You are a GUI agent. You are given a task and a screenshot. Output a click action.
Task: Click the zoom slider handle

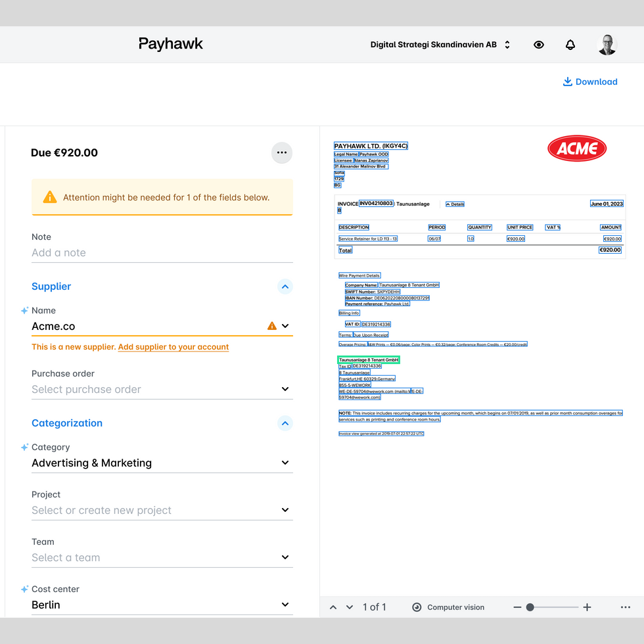[x=530, y=607]
